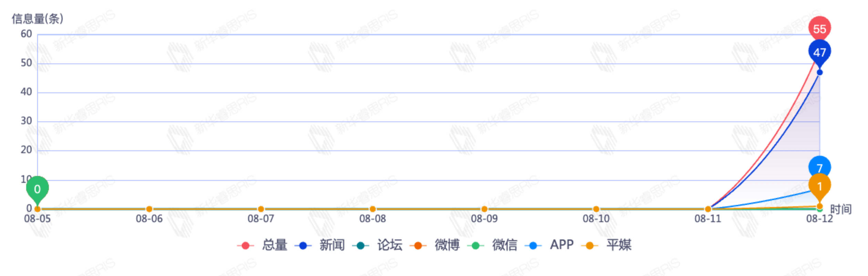Image resolution: width=868 pixels, height=276 pixels.
Task: Click the green 0 value bubble
Action: 37,189
